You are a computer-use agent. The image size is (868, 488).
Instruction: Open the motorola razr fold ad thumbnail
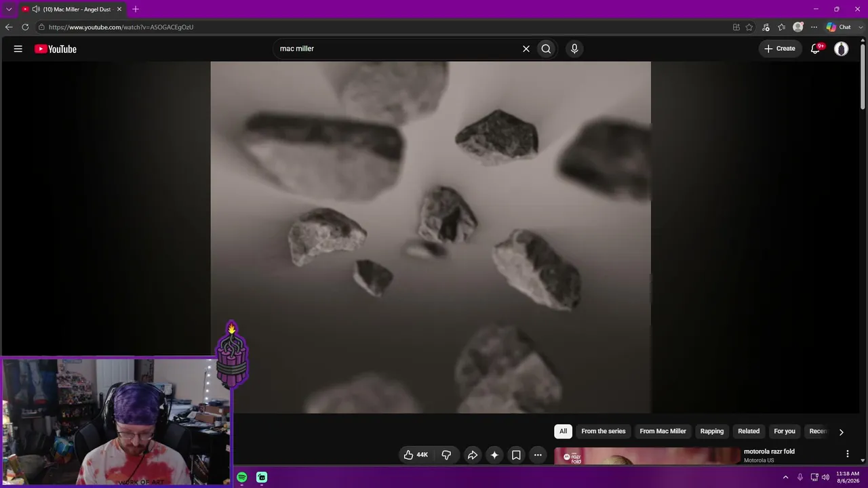648,456
